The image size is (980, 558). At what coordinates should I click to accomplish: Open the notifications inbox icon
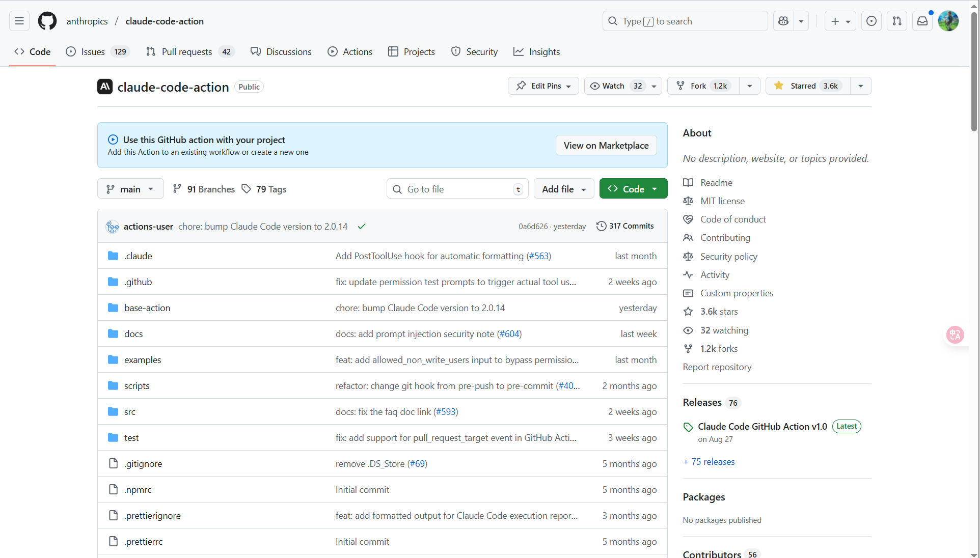[922, 21]
